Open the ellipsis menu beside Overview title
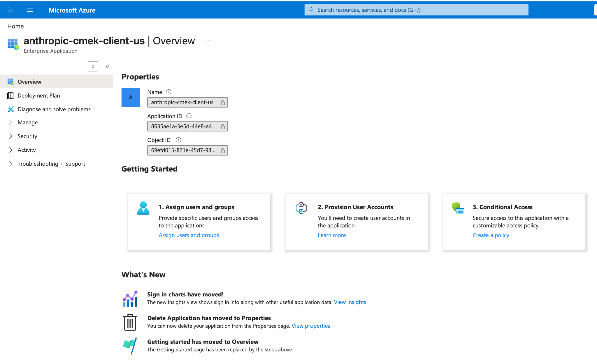The width and height of the screenshot is (597, 364). coord(209,41)
